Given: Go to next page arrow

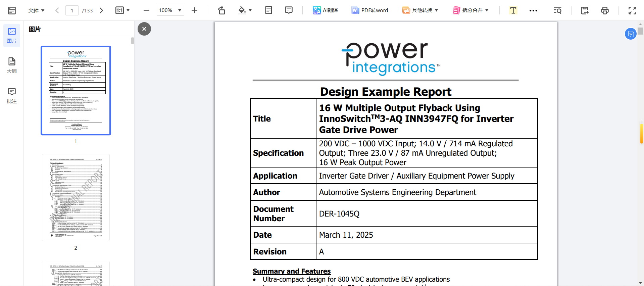Looking at the screenshot, I should (101, 10).
